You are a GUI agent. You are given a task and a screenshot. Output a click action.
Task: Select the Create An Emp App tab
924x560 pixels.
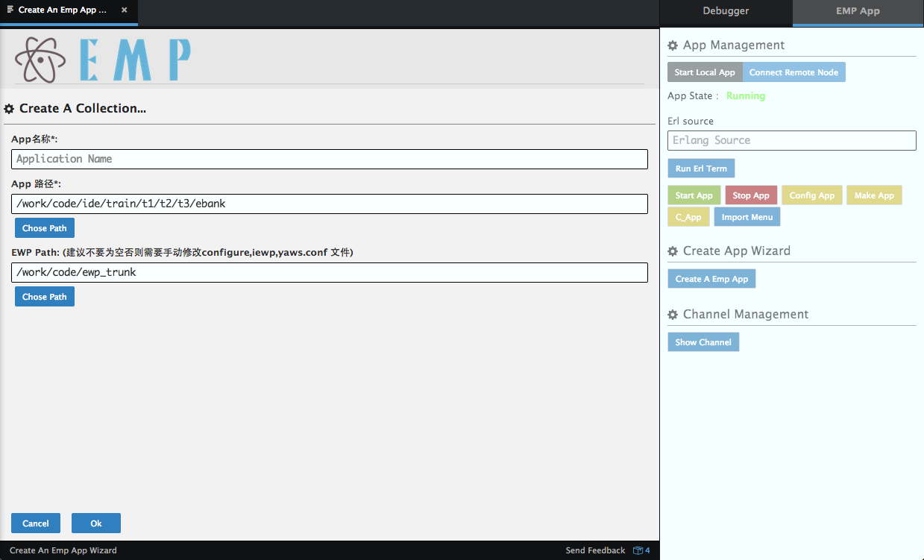(69, 11)
